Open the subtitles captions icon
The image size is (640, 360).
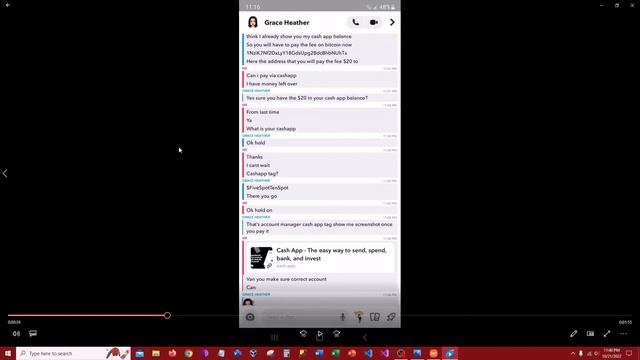(33, 333)
